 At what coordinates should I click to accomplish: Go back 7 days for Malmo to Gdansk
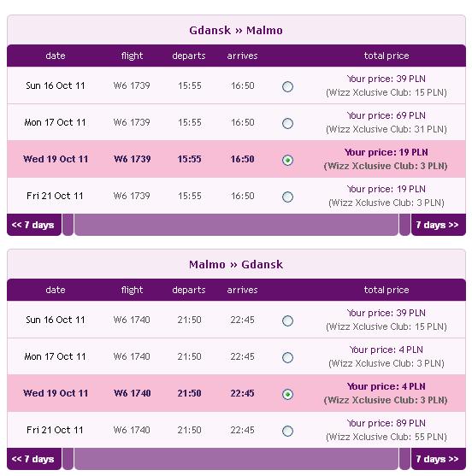tap(34, 459)
